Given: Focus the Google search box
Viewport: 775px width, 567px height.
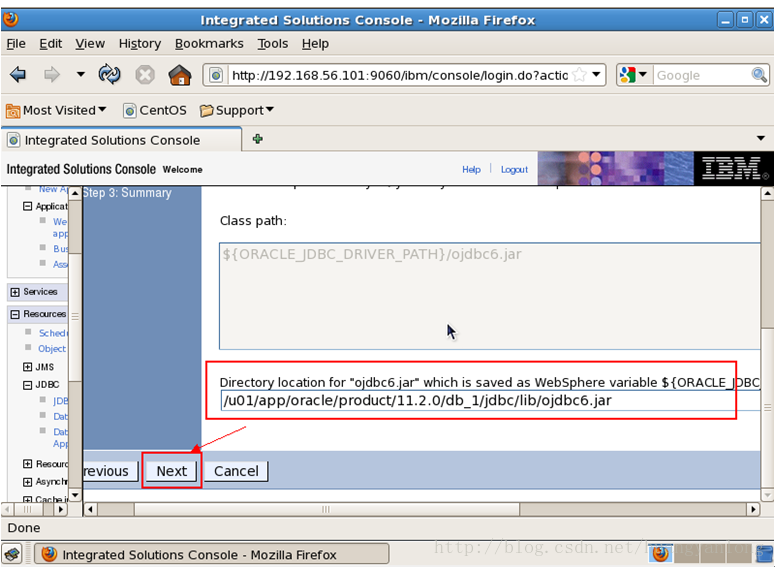Looking at the screenshot, I should 702,75.
